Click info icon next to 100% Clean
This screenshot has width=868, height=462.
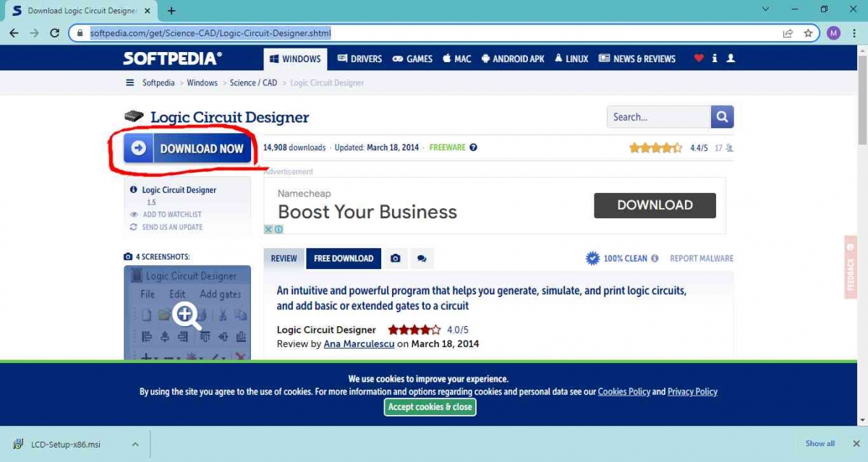(655, 258)
